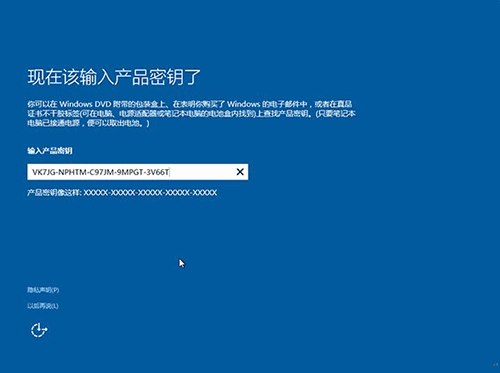Click the label 输入产品密钥
Image resolution: width=500 pixels, height=373 pixels.
pos(50,151)
